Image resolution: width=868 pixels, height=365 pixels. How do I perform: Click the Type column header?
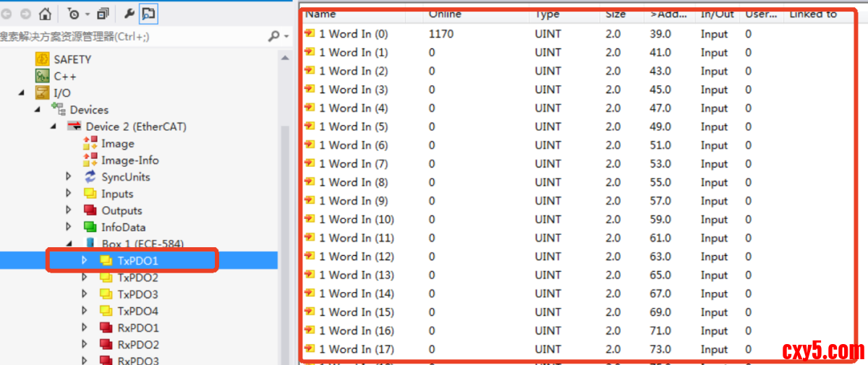[548, 14]
